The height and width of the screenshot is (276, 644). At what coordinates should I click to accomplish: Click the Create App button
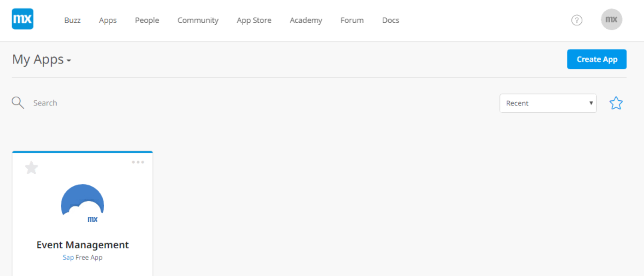pyautogui.click(x=597, y=59)
